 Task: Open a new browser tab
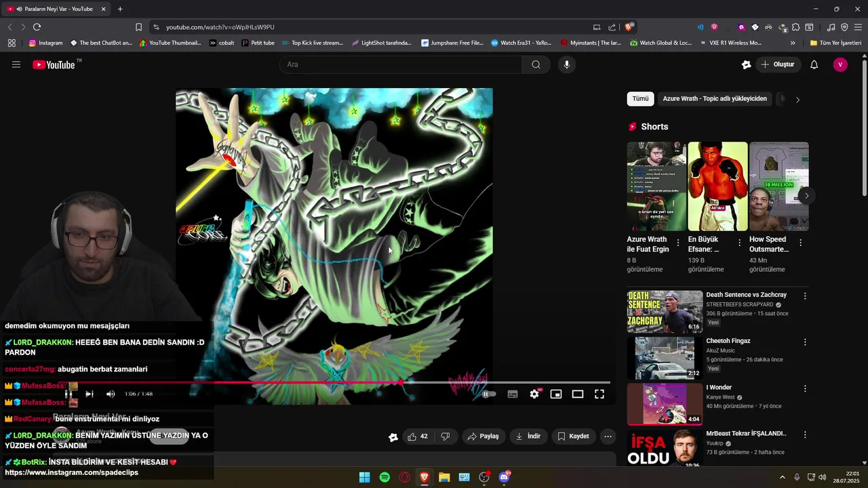120,9
